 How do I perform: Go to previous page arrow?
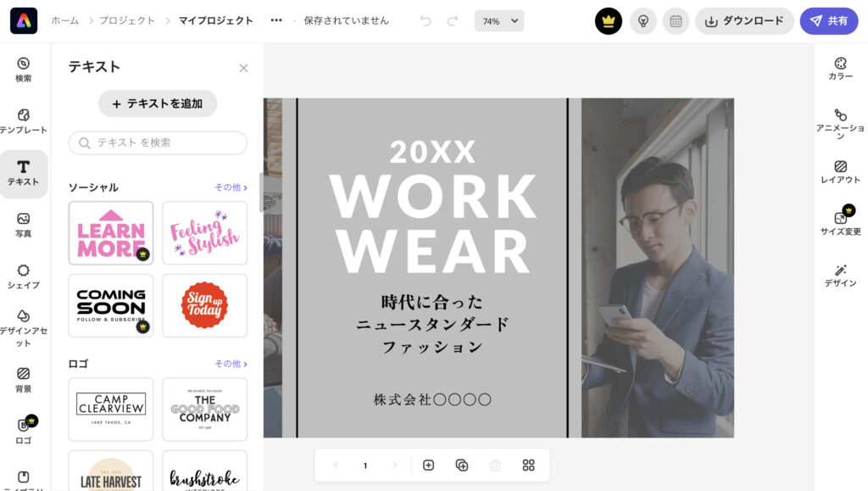[336, 465]
